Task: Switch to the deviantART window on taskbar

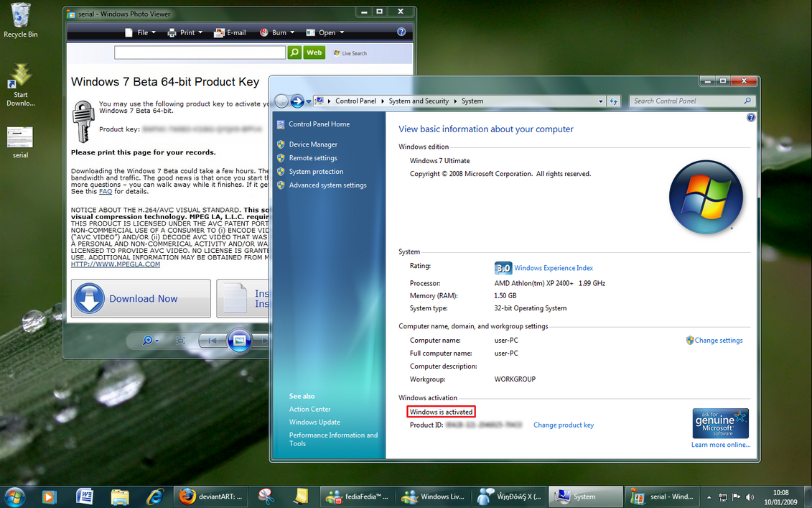Action: (210, 497)
